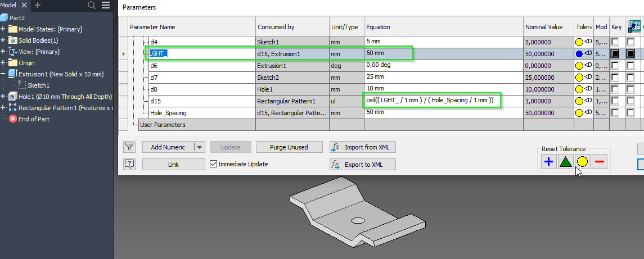Click the Rectangular Pattern1 feature icon
Screen dimensions: 644x259
coord(13,107)
